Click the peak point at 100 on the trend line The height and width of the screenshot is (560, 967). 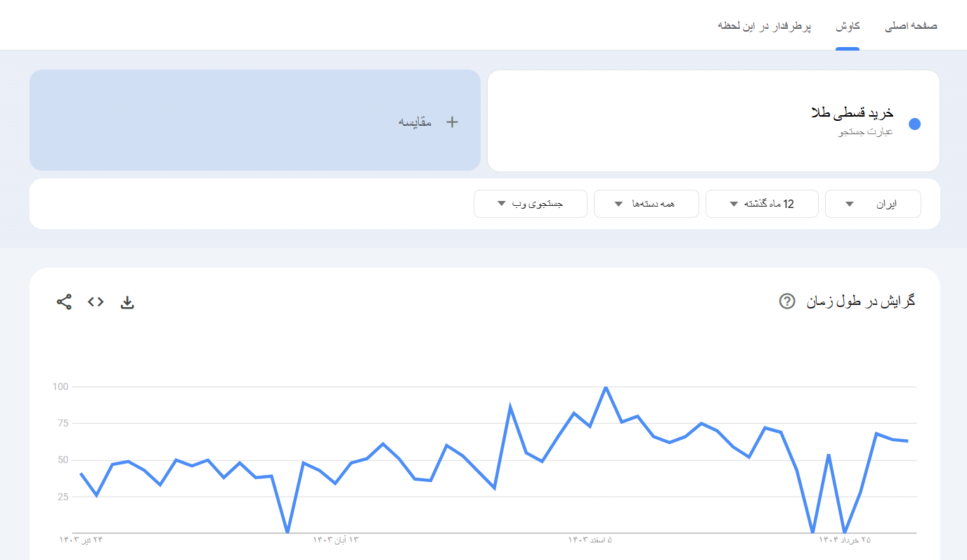pyautogui.click(x=605, y=386)
